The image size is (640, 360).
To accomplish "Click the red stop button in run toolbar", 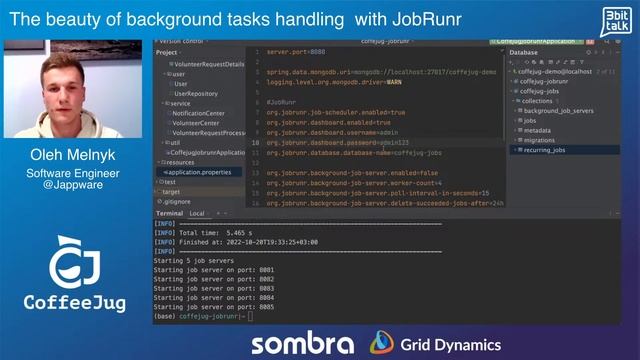I will point(590,41).
